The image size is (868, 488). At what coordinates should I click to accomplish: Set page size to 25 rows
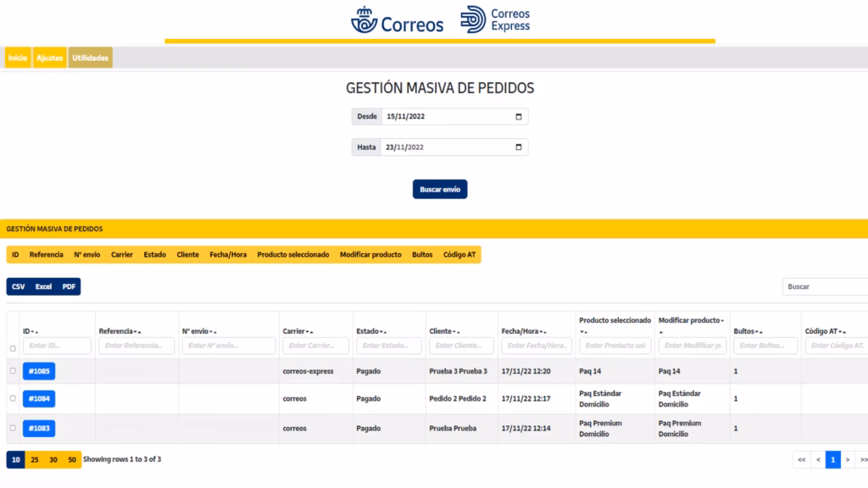(x=35, y=459)
